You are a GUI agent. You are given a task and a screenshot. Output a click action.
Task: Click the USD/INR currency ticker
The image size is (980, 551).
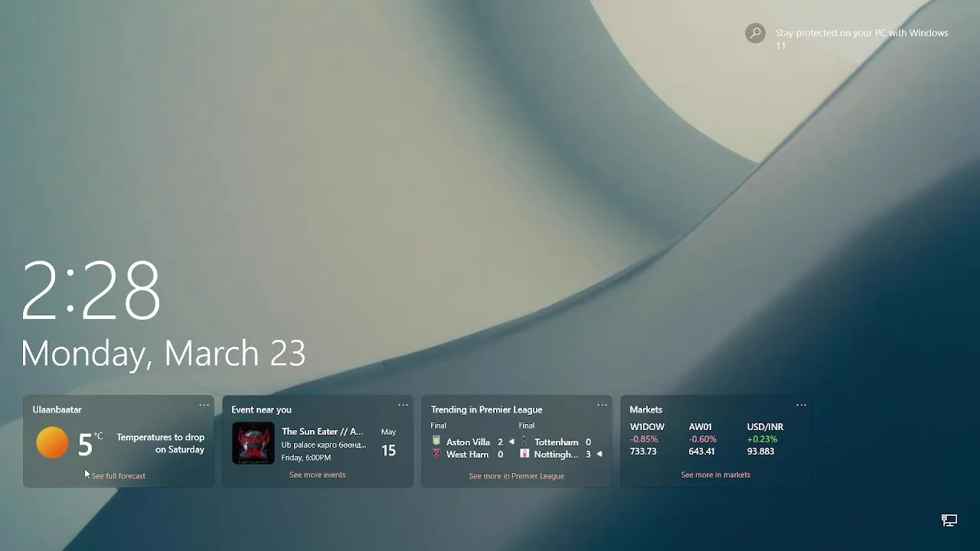(x=765, y=427)
